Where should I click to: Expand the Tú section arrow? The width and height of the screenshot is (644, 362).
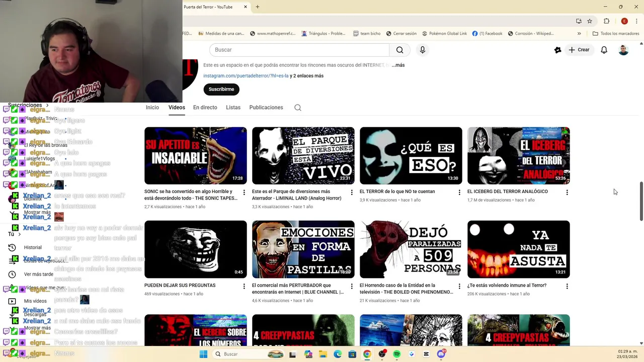tap(19, 234)
